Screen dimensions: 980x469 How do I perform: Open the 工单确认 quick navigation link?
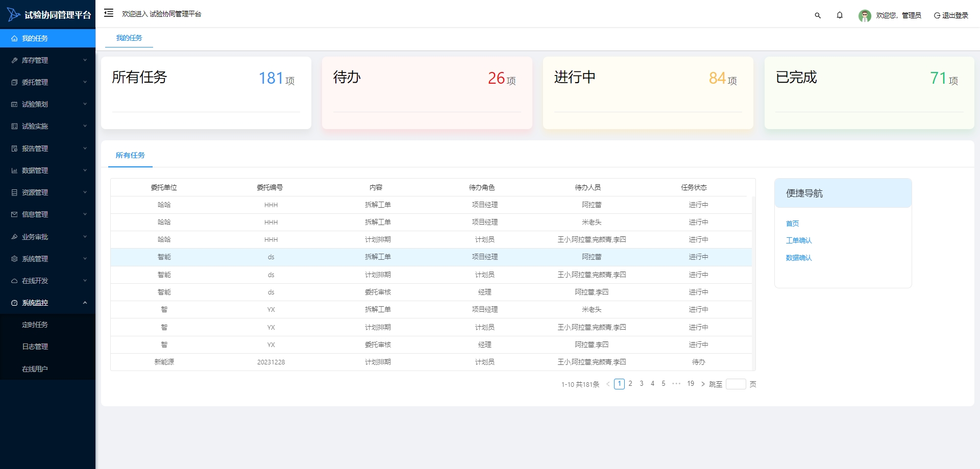click(x=798, y=240)
